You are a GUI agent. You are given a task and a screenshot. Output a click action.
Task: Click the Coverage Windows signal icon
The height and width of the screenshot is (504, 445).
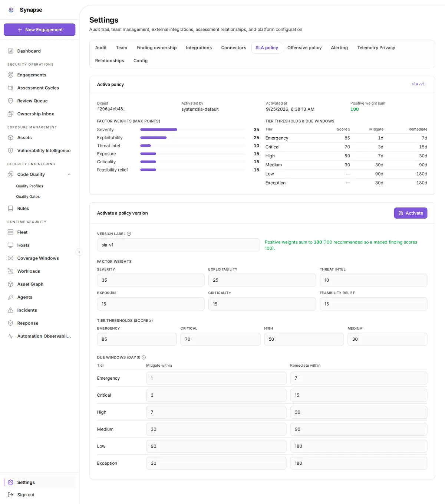pos(10,258)
